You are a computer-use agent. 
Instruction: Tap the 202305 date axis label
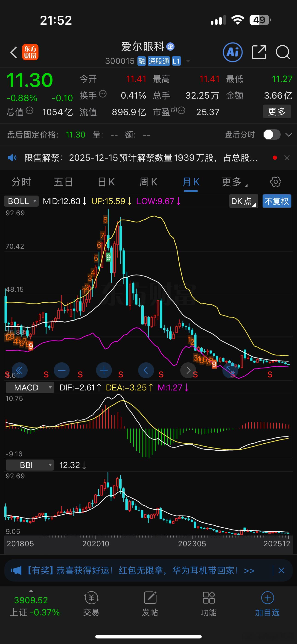coord(192,544)
